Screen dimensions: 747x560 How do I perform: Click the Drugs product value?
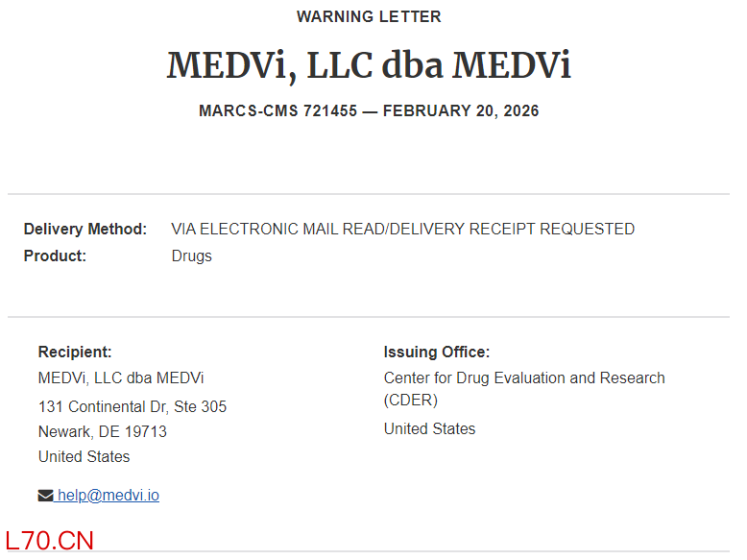[x=191, y=256]
